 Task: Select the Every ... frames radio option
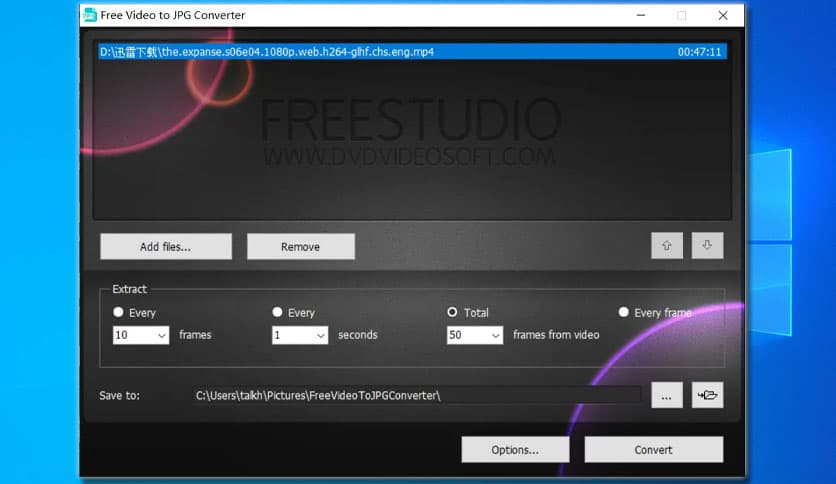click(118, 312)
